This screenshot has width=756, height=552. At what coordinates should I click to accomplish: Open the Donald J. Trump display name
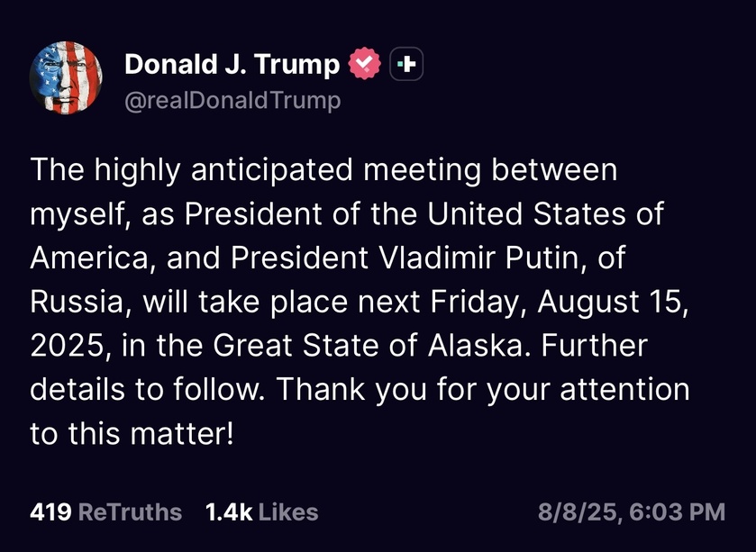[232, 64]
